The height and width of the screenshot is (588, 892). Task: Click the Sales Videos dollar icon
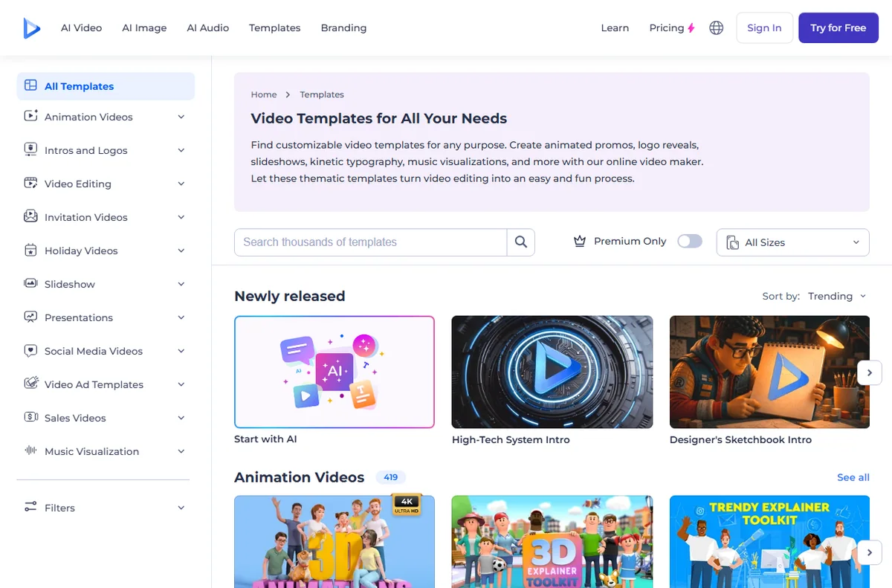[x=30, y=417]
